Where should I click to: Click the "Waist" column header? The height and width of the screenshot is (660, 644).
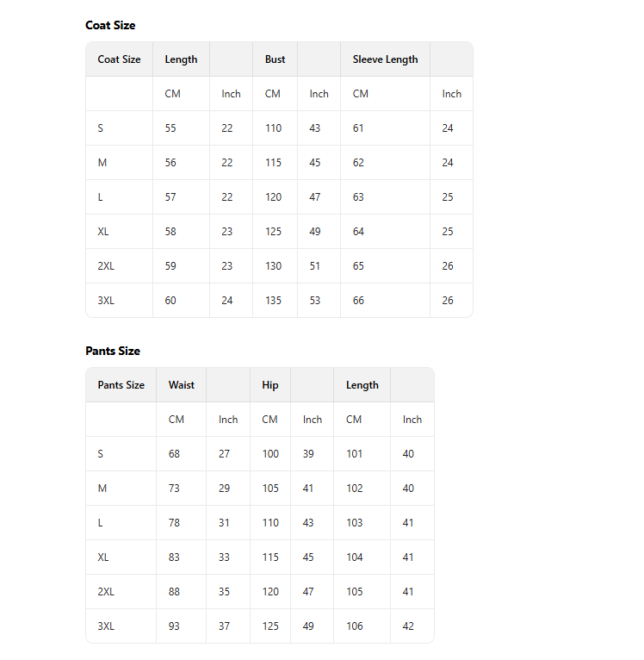click(181, 385)
